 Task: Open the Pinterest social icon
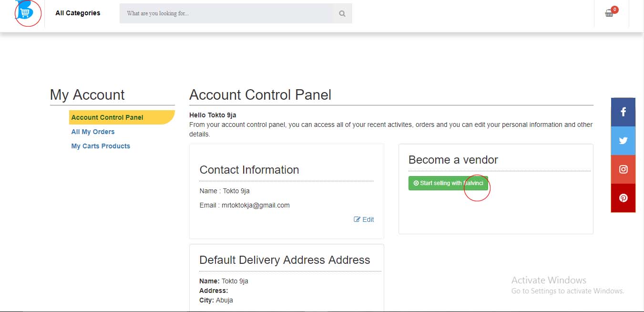click(623, 198)
